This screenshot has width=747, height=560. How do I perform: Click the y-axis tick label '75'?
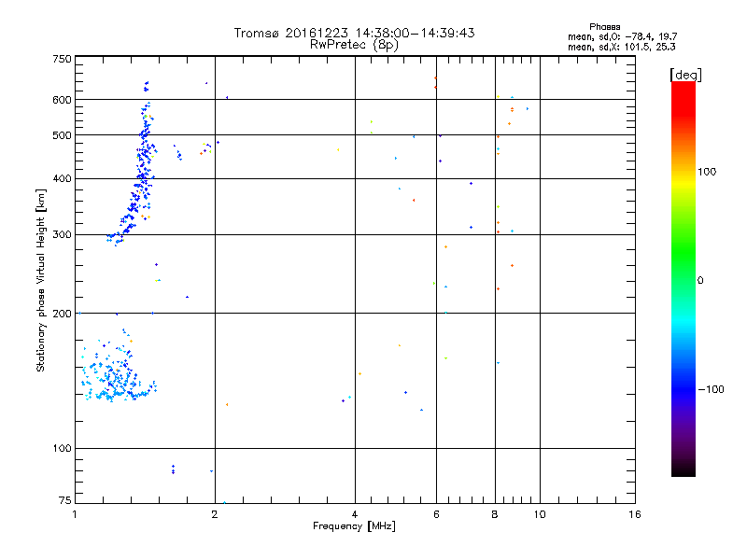point(64,500)
